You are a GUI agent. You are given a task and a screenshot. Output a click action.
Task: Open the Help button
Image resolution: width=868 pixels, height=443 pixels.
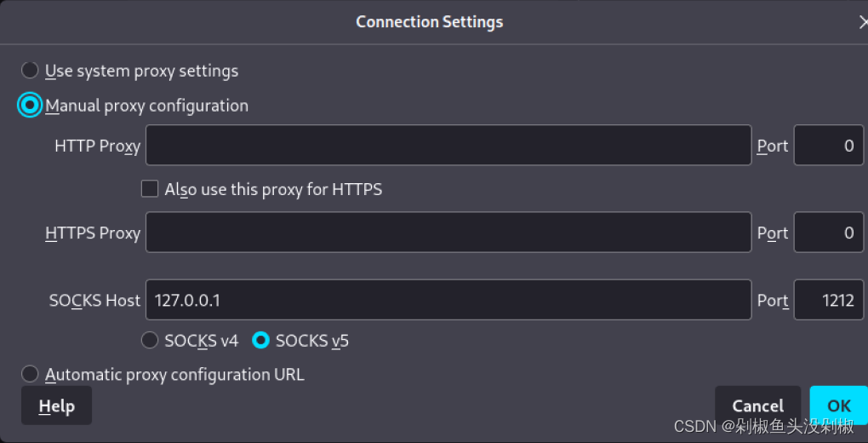[56, 406]
